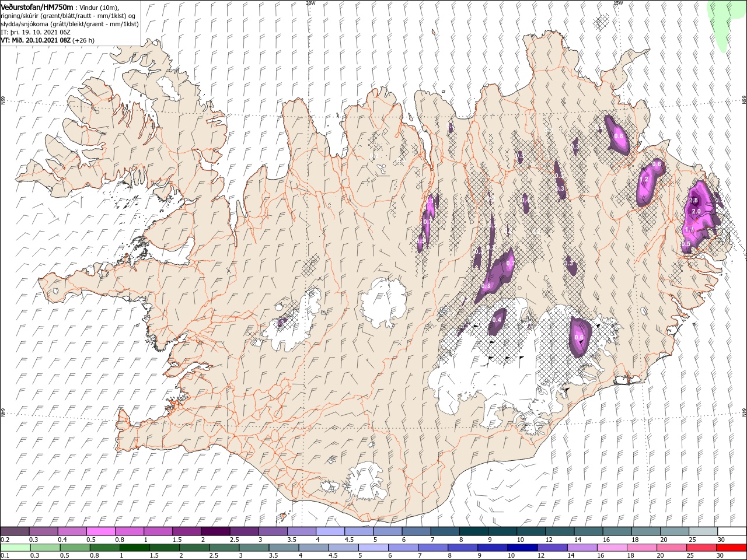The width and height of the screenshot is (747, 560).
Task: Click the '14' value label in the lower legend row
Action: pos(571,556)
